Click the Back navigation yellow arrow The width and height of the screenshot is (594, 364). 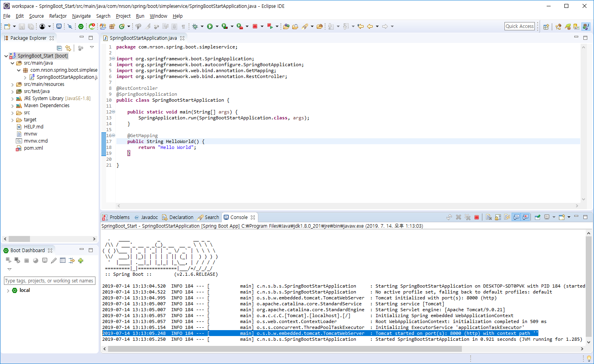coord(370,26)
